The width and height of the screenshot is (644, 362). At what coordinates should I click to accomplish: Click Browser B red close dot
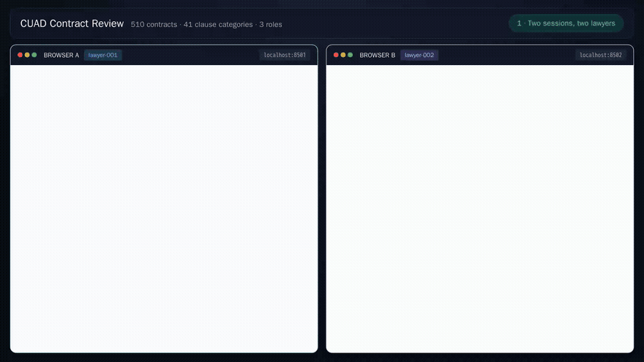point(336,55)
